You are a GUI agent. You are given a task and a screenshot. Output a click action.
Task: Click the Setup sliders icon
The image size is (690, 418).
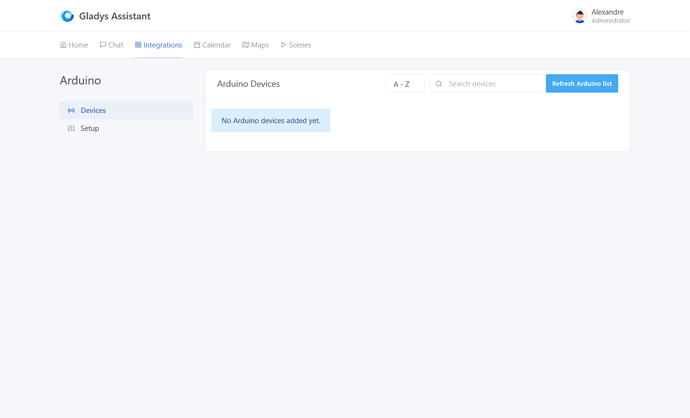click(71, 128)
